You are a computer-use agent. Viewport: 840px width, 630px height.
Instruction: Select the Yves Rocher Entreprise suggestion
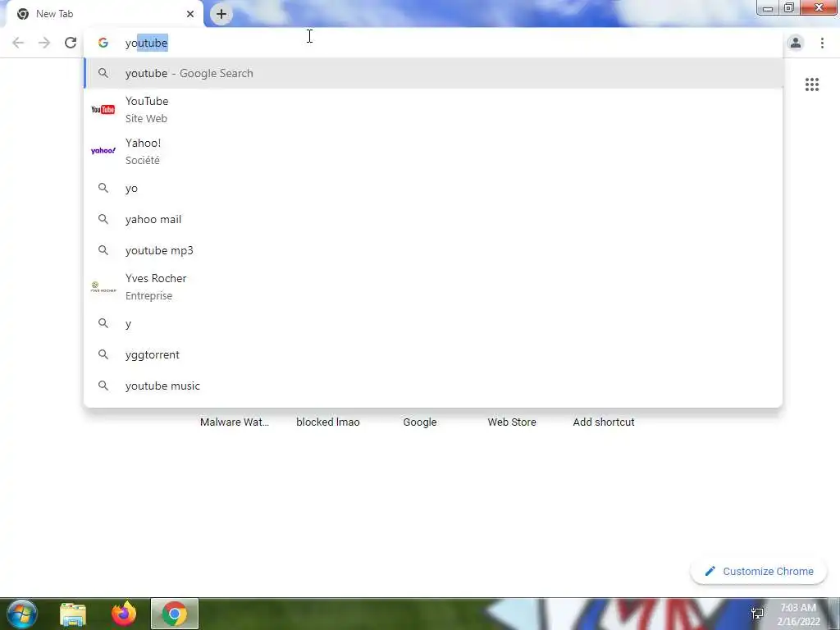(433, 287)
